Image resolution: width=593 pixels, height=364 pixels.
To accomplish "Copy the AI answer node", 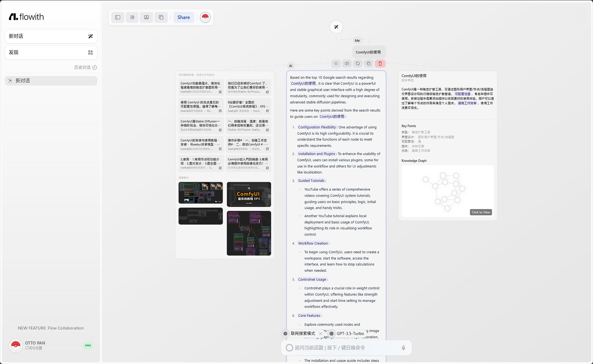I will 368,63.
